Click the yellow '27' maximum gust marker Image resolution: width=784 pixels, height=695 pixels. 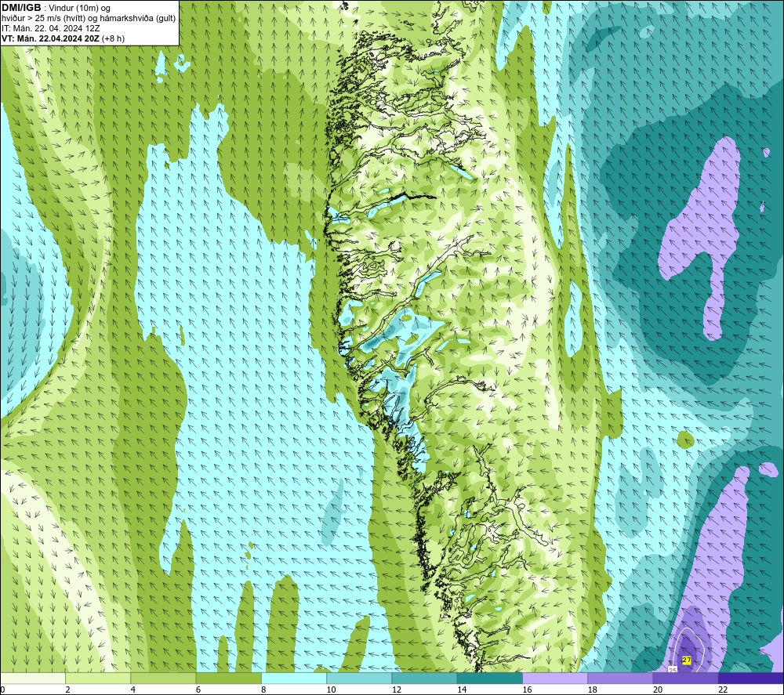[687, 660]
